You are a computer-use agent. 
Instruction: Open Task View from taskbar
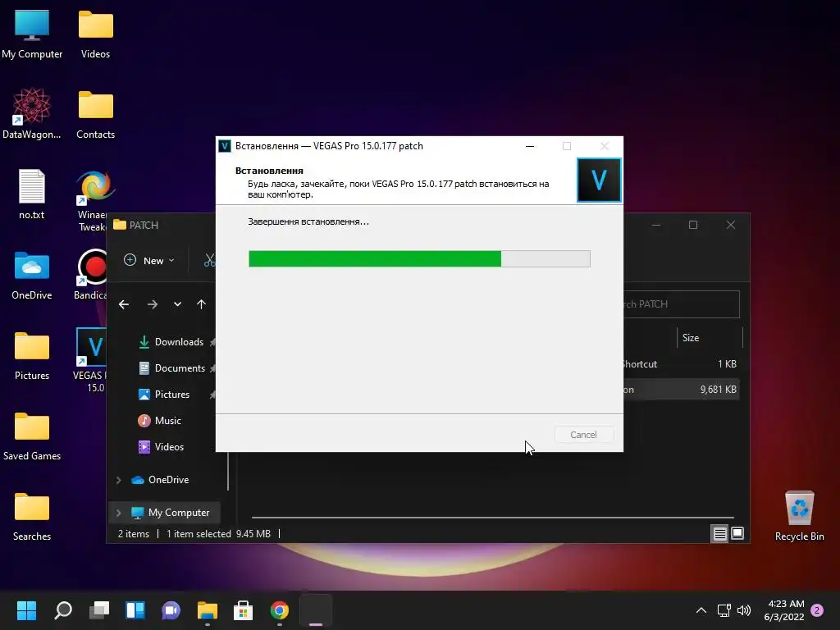[x=99, y=610]
